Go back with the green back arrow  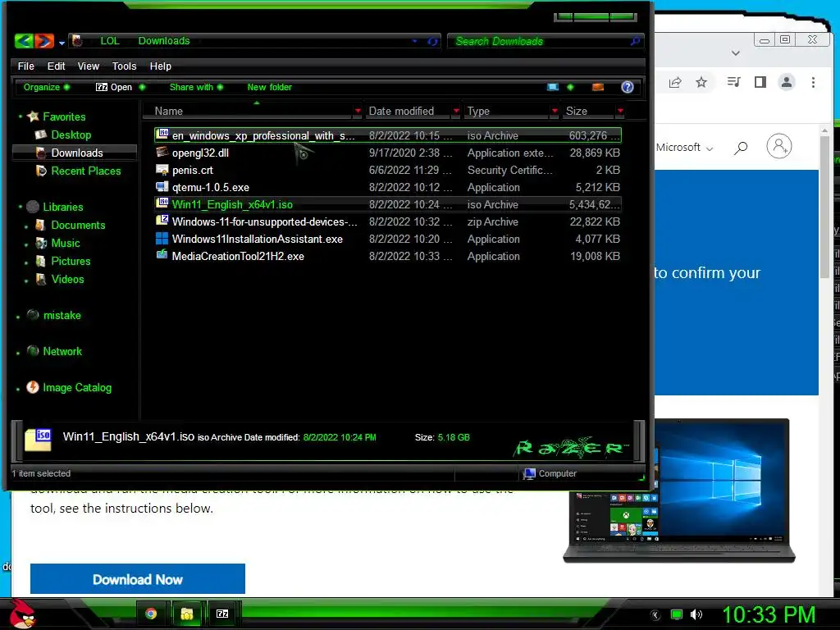click(24, 41)
